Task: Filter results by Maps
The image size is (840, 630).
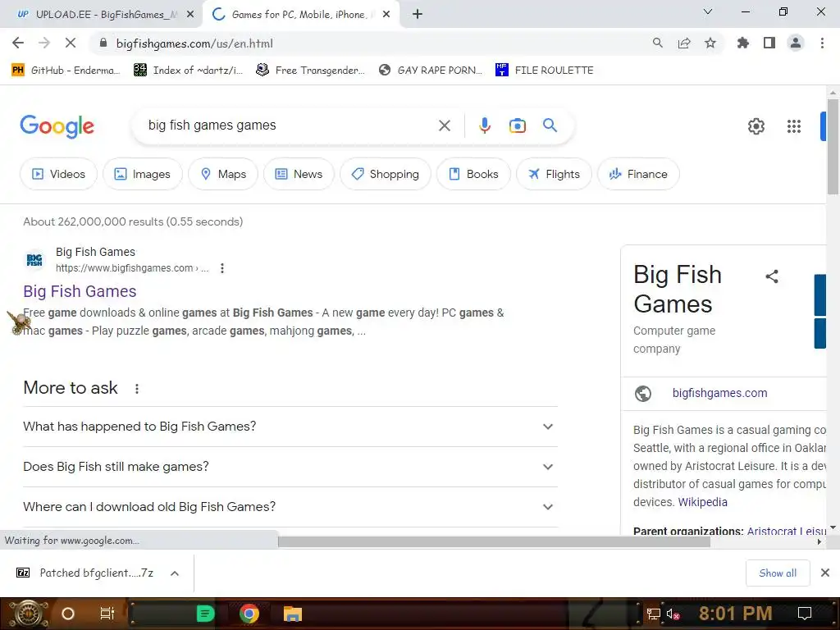Action: pos(223,174)
